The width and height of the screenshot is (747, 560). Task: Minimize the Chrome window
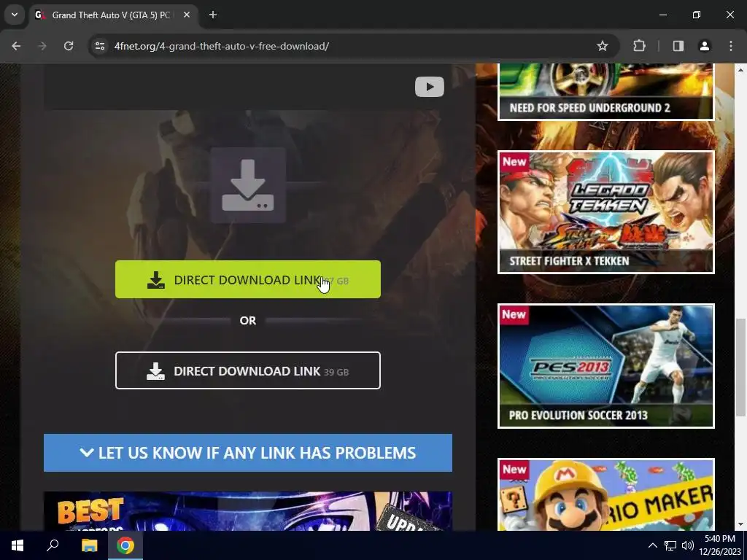tap(662, 15)
